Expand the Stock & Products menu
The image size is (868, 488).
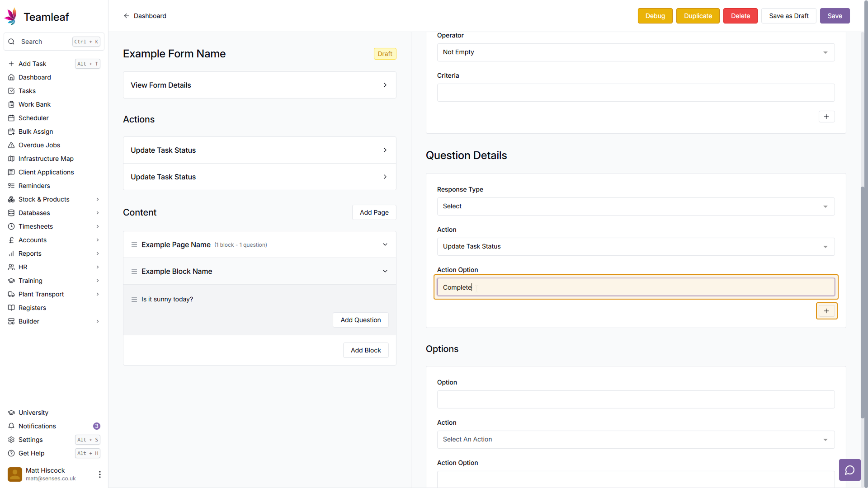[x=97, y=199]
